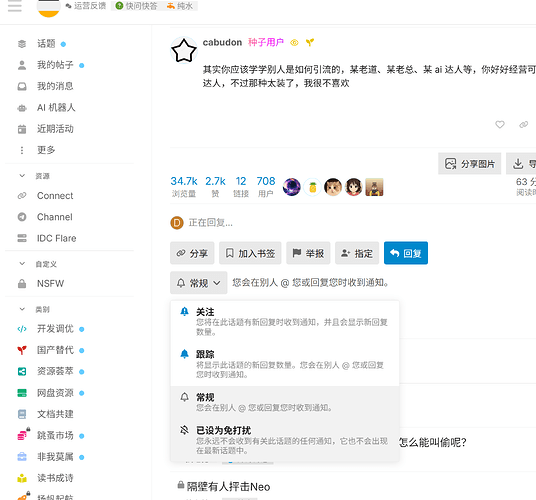
Task: Click the 纯水 tag at top
Action: coord(180,6)
